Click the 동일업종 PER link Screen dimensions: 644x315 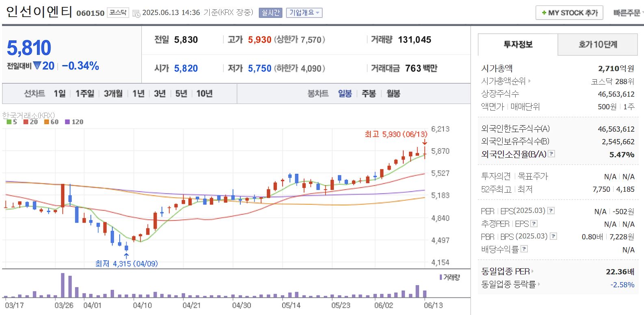[x=505, y=271]
